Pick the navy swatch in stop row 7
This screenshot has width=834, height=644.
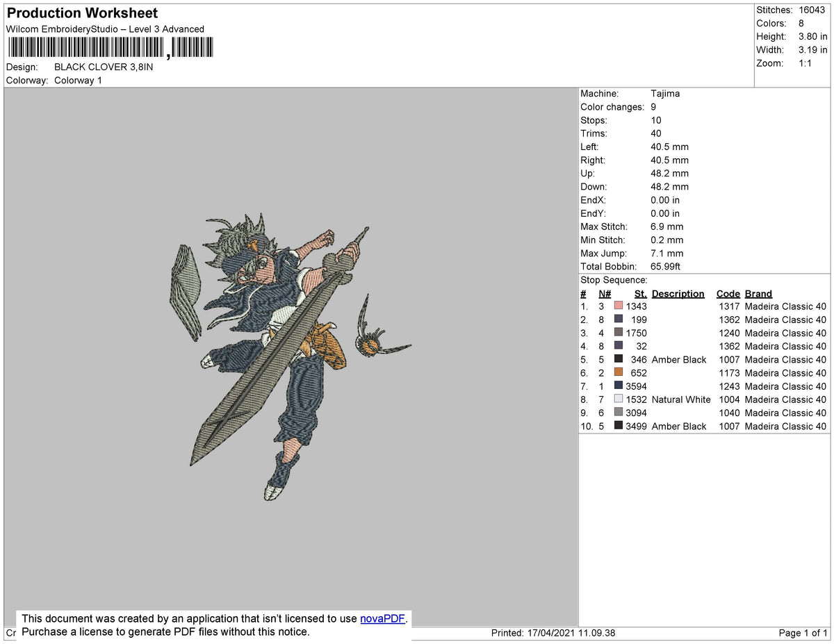(619, 386)
